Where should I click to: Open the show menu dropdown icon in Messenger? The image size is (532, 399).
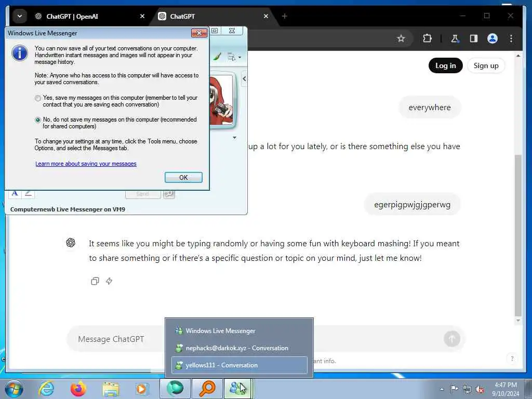pyautogui.click(x=234, y=57)
